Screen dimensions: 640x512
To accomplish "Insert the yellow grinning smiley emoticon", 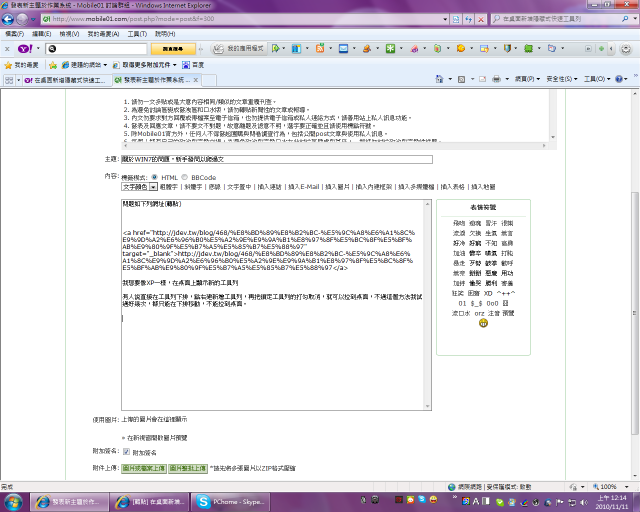I will (483, 323).
